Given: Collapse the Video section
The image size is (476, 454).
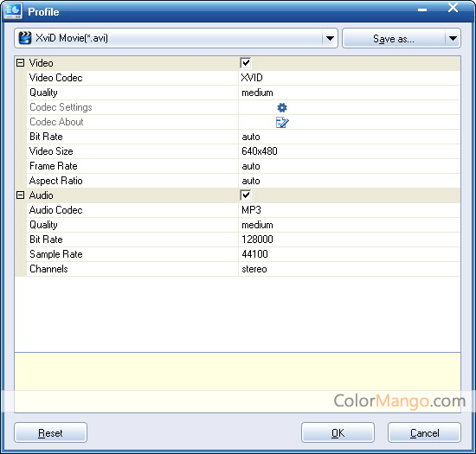Looking at the screenshot, I should (x=21, y=63).
